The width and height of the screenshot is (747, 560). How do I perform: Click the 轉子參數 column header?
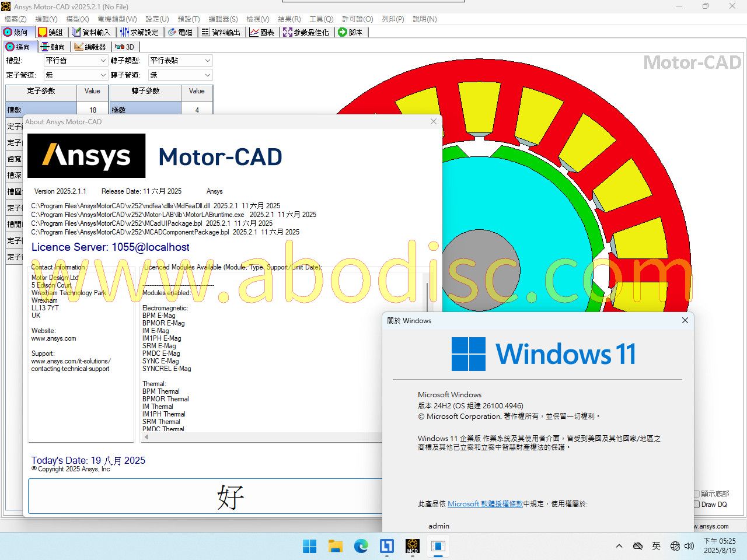click(145, 92)
